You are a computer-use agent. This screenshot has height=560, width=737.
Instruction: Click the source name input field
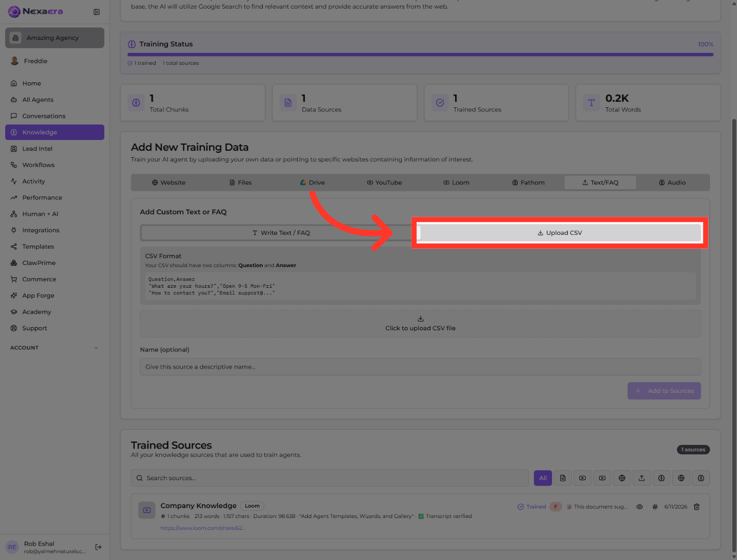420,367
